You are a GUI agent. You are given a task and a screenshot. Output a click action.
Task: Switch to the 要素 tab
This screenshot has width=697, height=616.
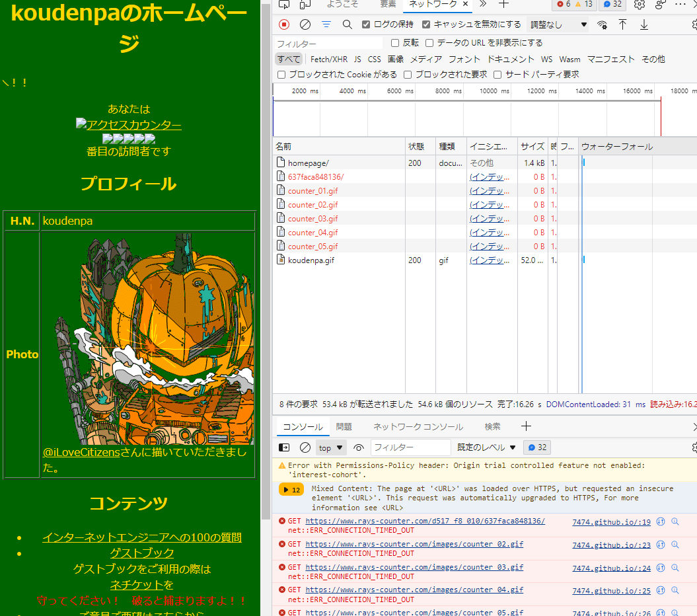click(388, 5)
